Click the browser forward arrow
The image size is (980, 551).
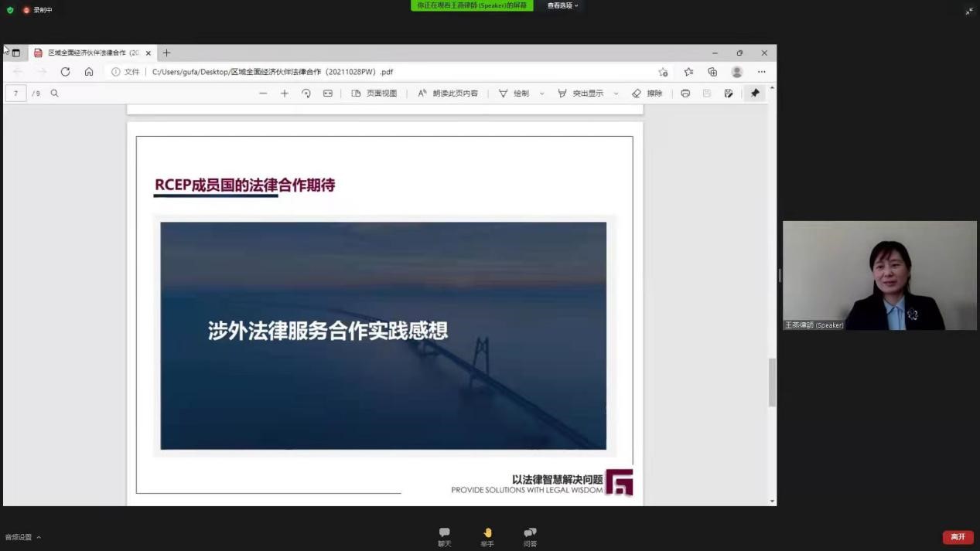click(x=42, y=72)
